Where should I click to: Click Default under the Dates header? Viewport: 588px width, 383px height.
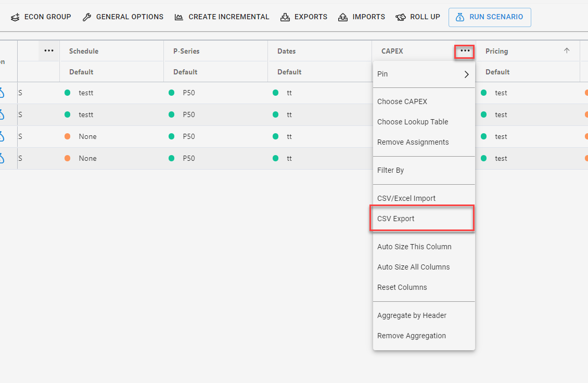(289, 72)
